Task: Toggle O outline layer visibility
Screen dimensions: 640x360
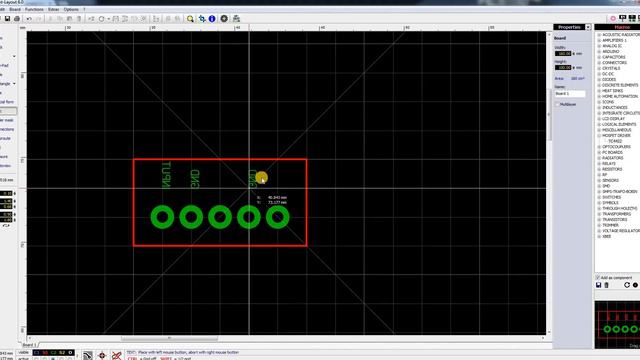Action: [70, 352]
